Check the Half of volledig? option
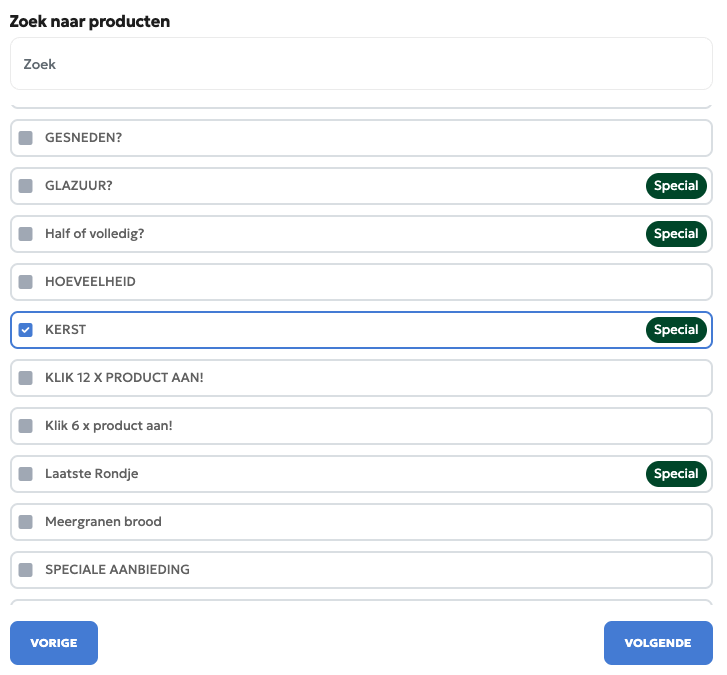This screenshot has width=727, height=675. 26,234
